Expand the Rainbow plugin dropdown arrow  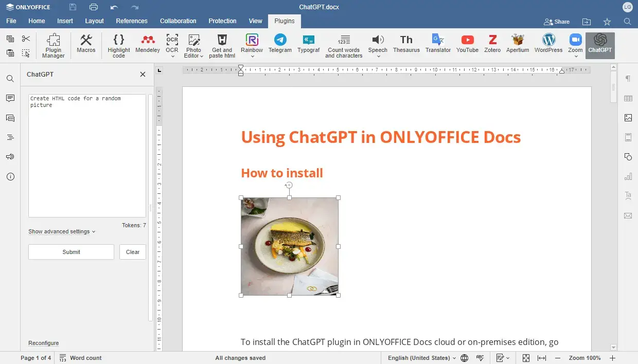pyautogui.click(x=252, y=57)
